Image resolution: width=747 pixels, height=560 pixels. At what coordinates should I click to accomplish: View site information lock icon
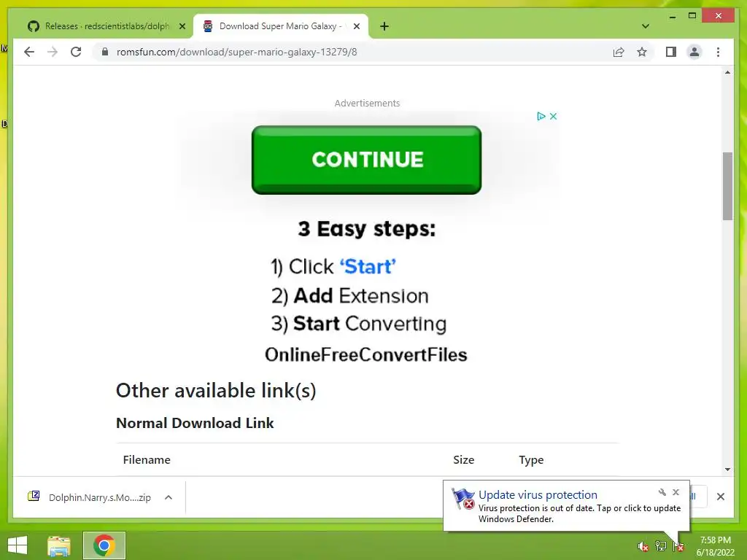[x=105, y=52]
